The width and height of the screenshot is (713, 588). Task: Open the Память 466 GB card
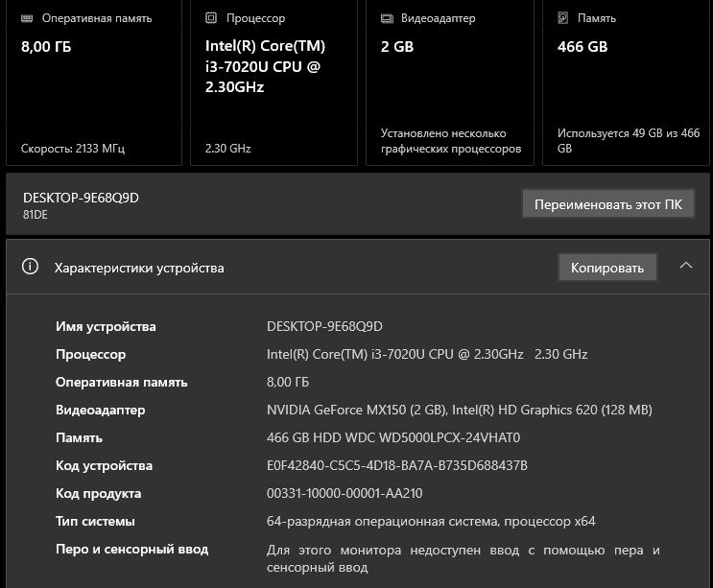626,82
